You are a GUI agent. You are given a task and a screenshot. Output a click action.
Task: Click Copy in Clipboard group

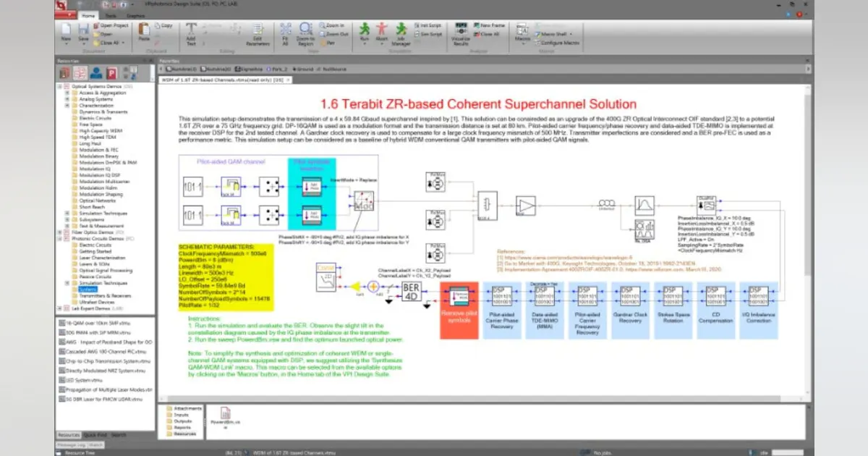click(x=163, y=25)
